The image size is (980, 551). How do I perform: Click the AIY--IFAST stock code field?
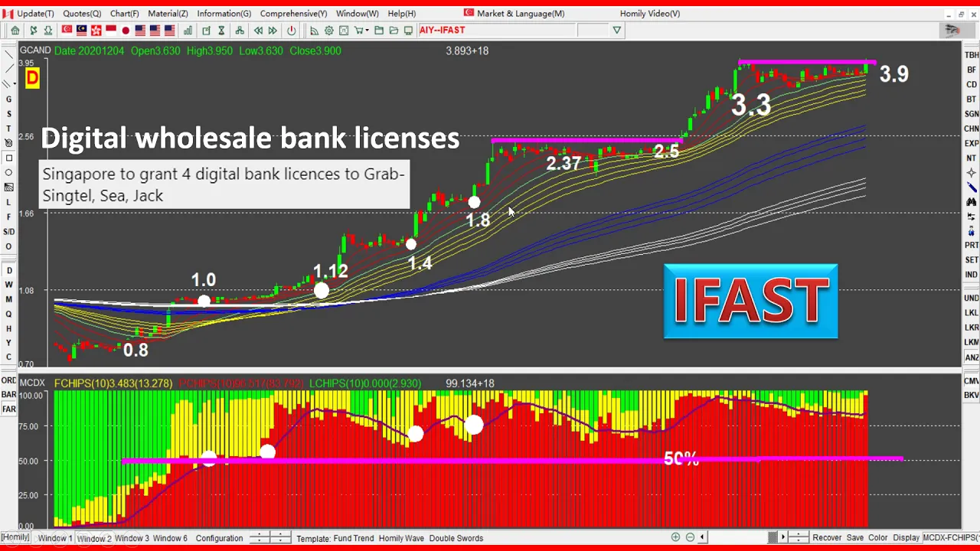496,31
